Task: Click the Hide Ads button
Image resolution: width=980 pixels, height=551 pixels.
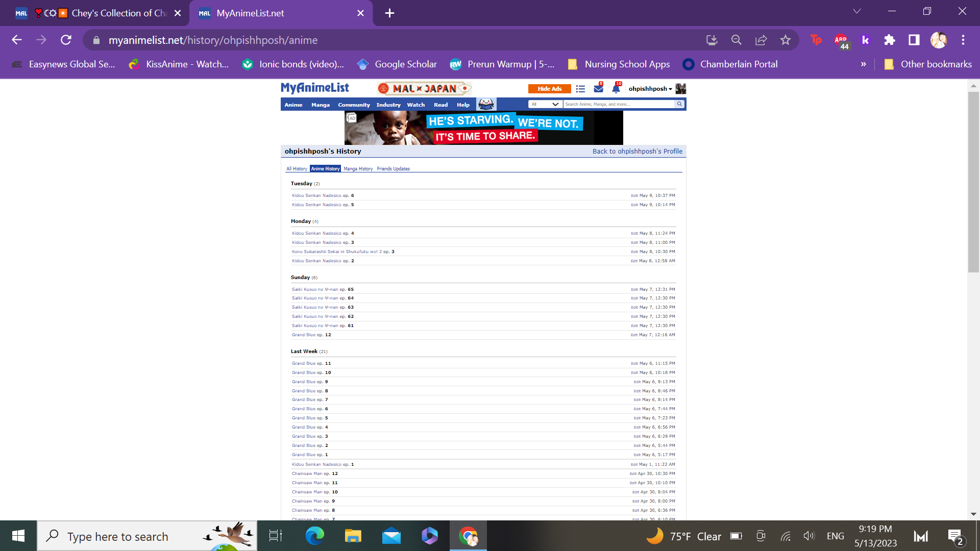Action: pos(550,89)
